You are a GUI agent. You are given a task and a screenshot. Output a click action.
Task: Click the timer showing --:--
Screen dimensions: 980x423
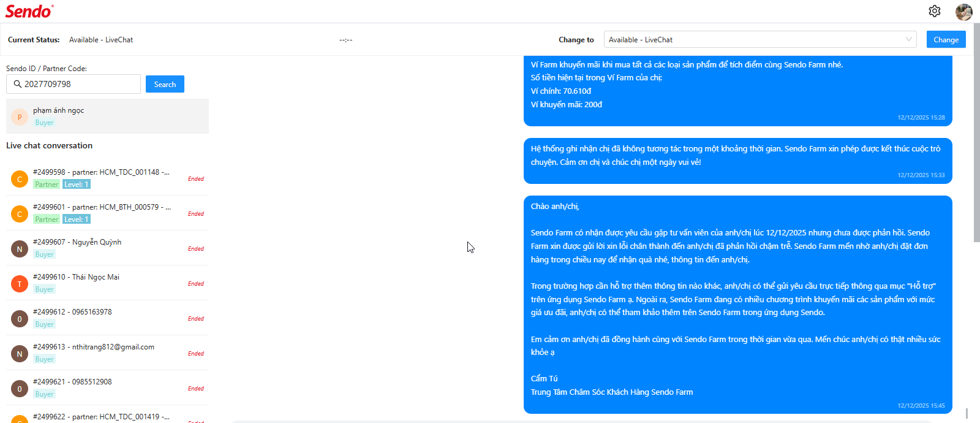(x=346, y=40)
